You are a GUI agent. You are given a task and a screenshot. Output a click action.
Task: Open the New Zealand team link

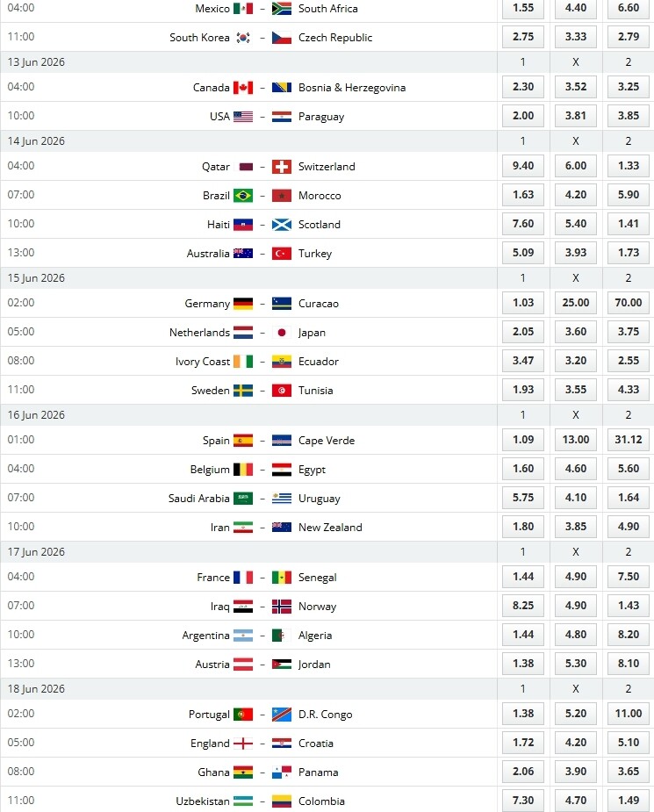coord(330,528)
